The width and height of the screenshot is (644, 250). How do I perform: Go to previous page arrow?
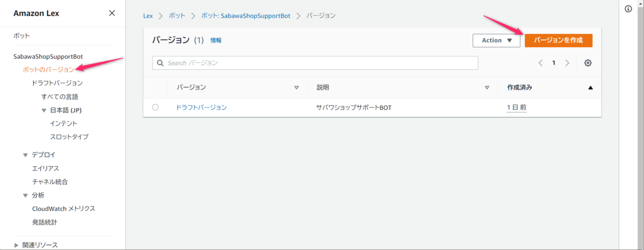pos(541,63)
